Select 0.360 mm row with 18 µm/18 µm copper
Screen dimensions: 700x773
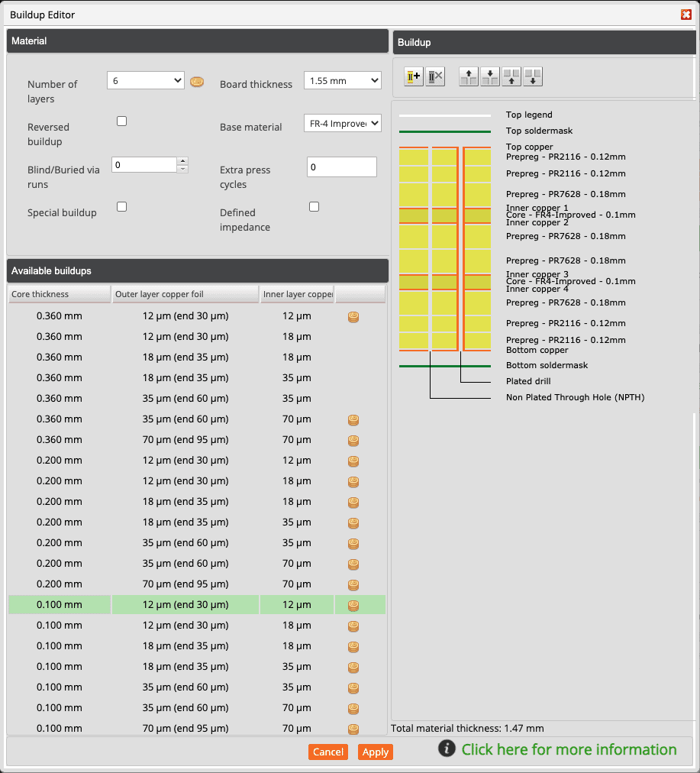197,357
